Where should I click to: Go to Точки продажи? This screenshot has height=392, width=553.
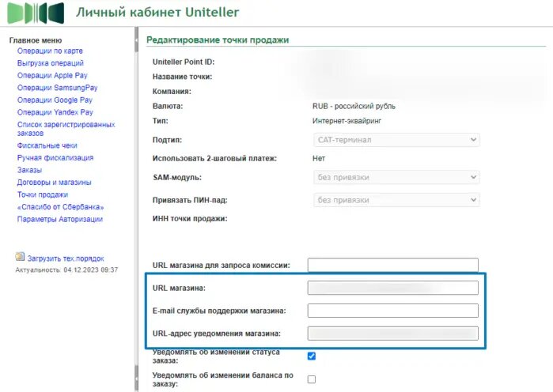click(43, 194)
